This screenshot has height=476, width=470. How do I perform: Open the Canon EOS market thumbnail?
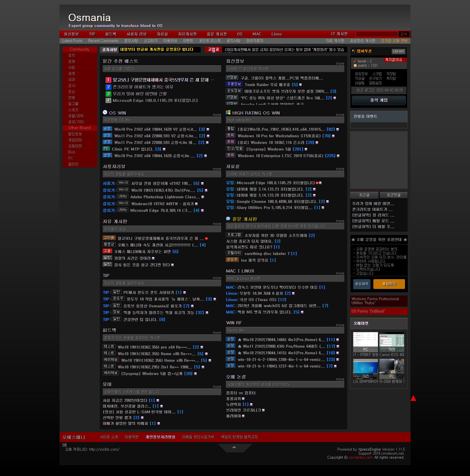(392, 342)
